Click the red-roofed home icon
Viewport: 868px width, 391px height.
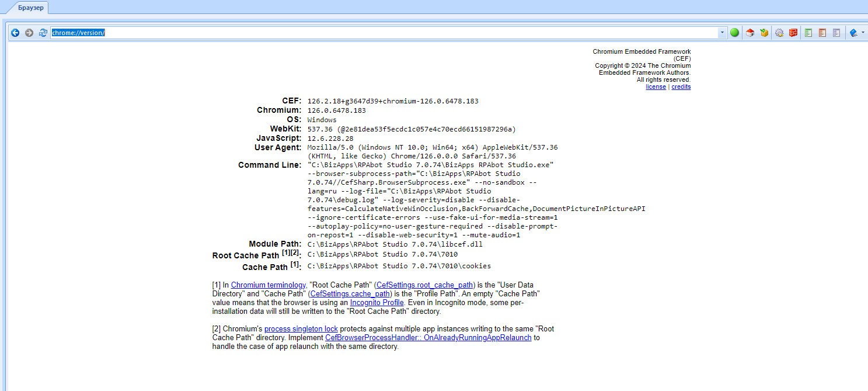751,33
